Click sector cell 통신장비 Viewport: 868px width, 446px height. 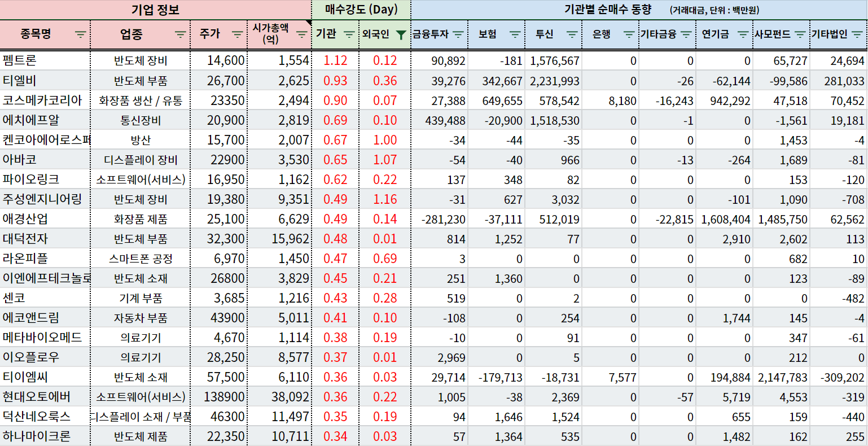point(141,120)
